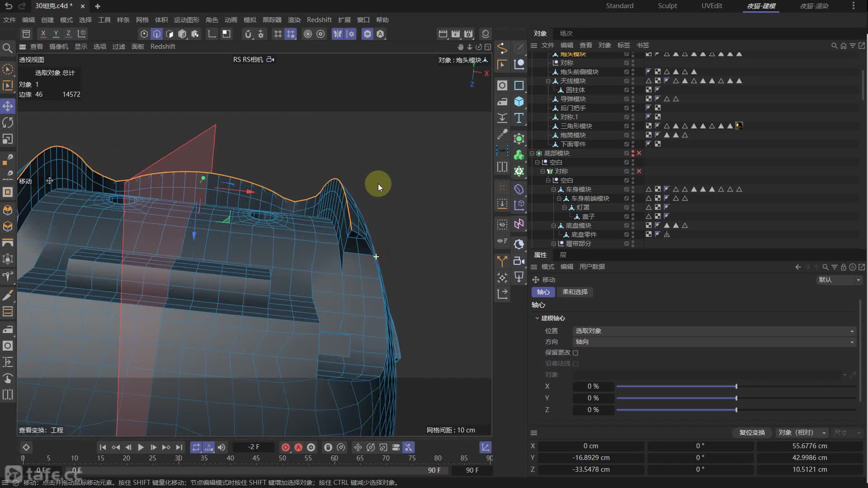Select the Rotate tool in left toolbar
The image size is (868, 488).
point(8,122)
